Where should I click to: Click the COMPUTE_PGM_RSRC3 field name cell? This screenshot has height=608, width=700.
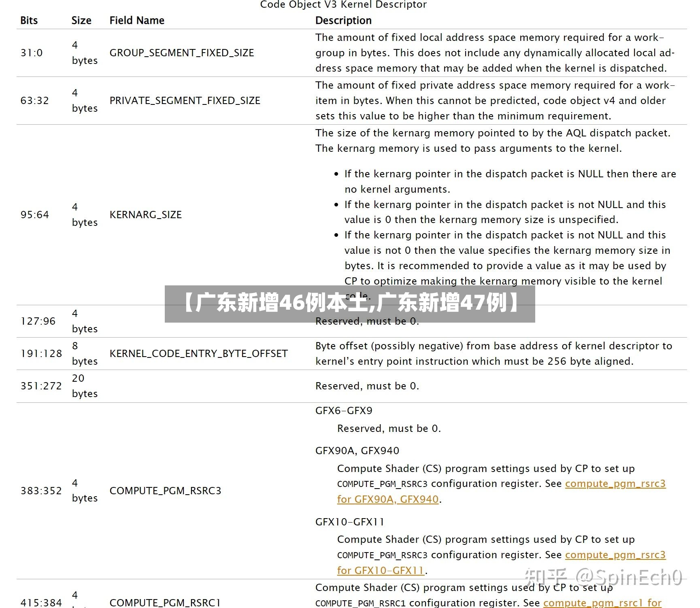pyautogui.click(x=165, y=491)
